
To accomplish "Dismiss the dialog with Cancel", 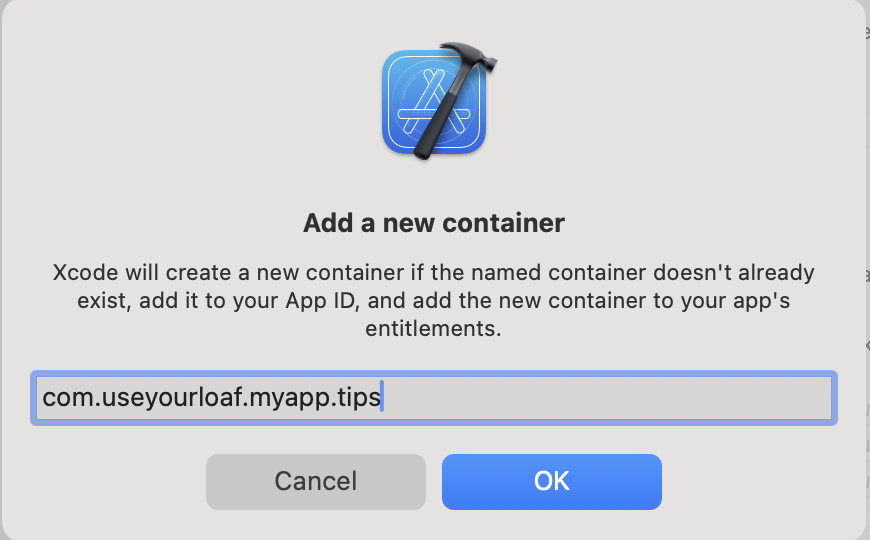I will 316,482.
